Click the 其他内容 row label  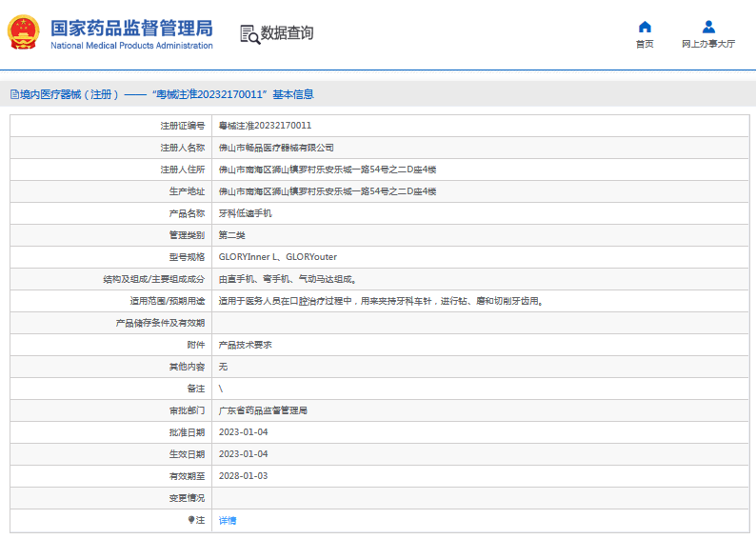click(187, 367)
